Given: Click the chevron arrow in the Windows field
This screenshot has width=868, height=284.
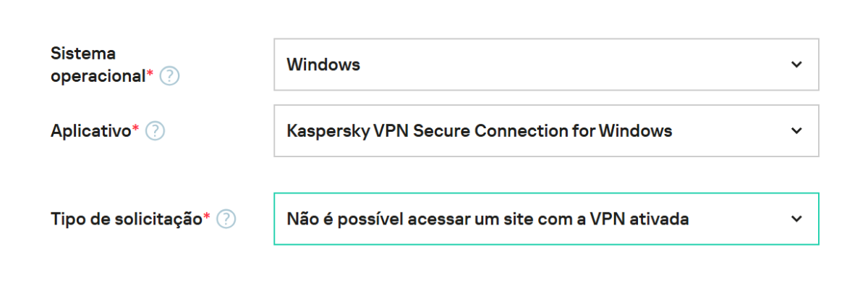Looking at the screenshot, I should (x=796, y=64).
